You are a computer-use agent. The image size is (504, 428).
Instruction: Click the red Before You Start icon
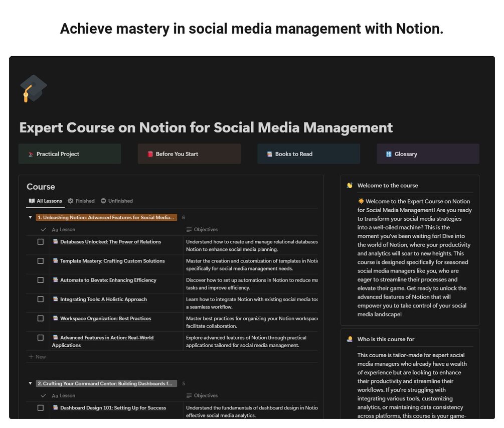pyautogui.click(x=150, y=154)
